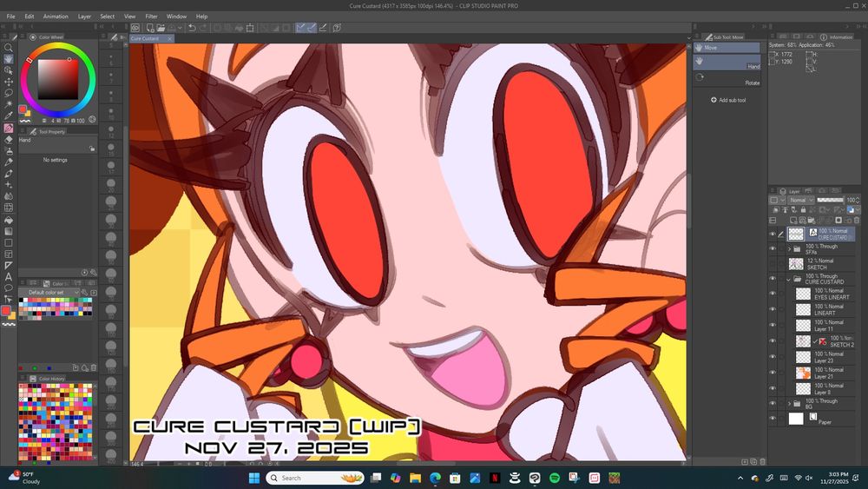Open Spotify from the taskbar
This screenshot has height=489, width=868.
pos(554,478)
